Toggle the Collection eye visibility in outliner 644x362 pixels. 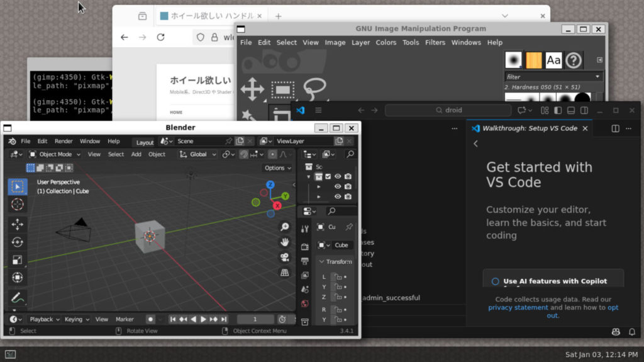point(338,176)
